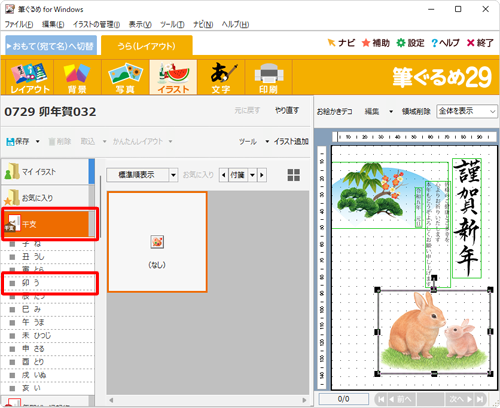Open the 印刷 print tool
Viewport: 500px width, 408px height.
(269, 77)
